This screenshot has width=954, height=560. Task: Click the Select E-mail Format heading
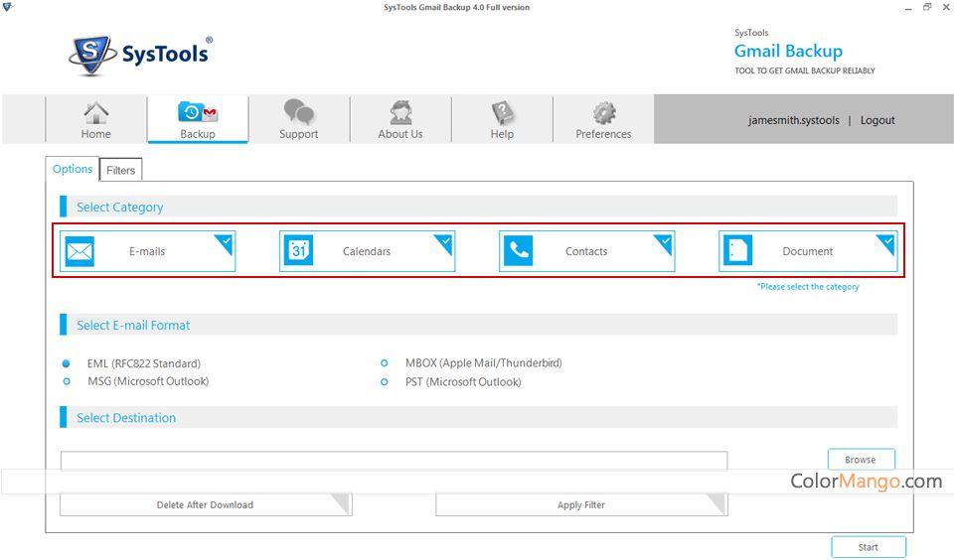(133, 326)
